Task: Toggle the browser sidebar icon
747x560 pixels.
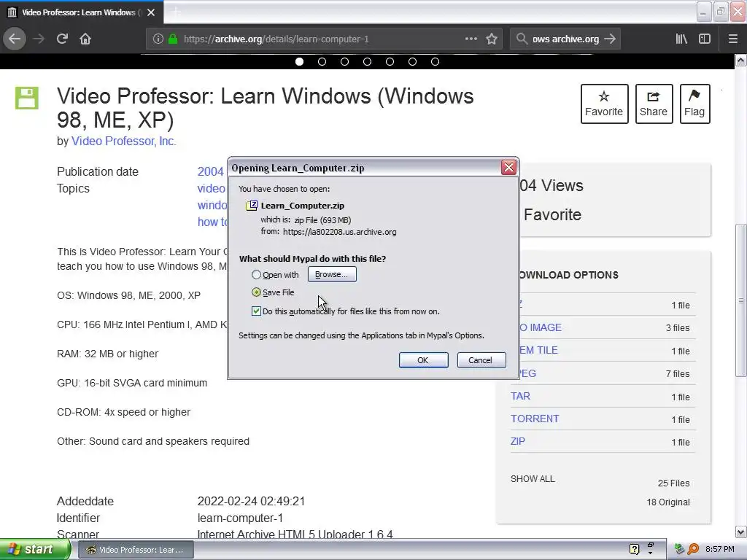Action: tap(705, 39)
